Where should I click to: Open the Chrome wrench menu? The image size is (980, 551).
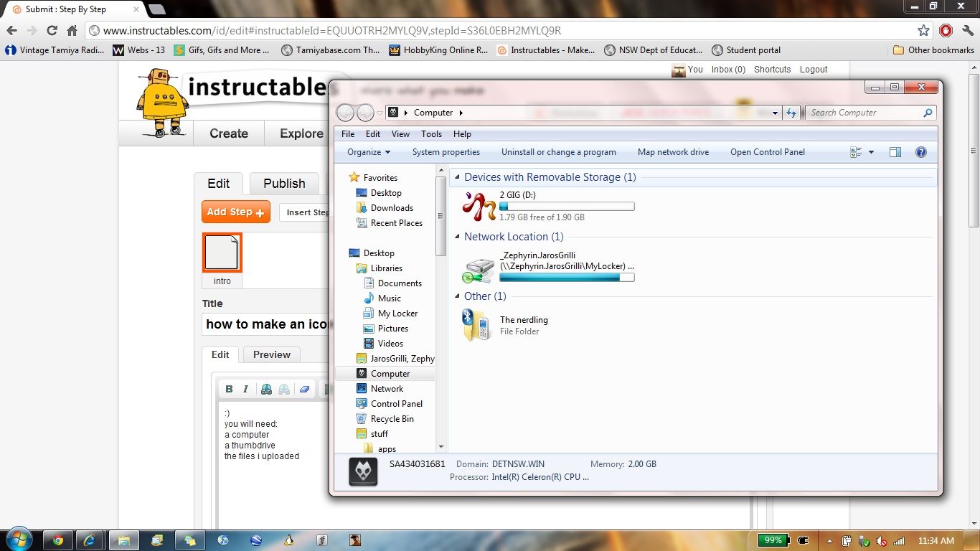966,30
